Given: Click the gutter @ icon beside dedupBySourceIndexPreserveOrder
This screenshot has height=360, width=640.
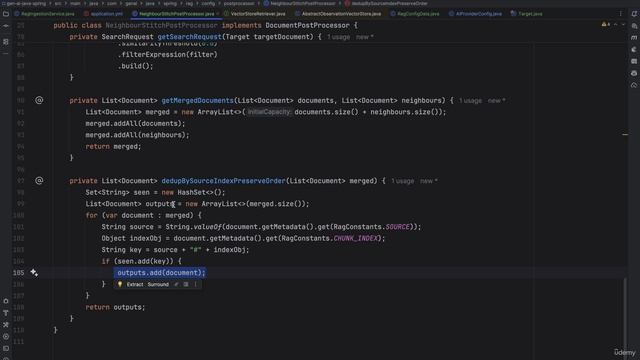Looking at the screenshot, I should pyautogui.click(x=39, y=180).
